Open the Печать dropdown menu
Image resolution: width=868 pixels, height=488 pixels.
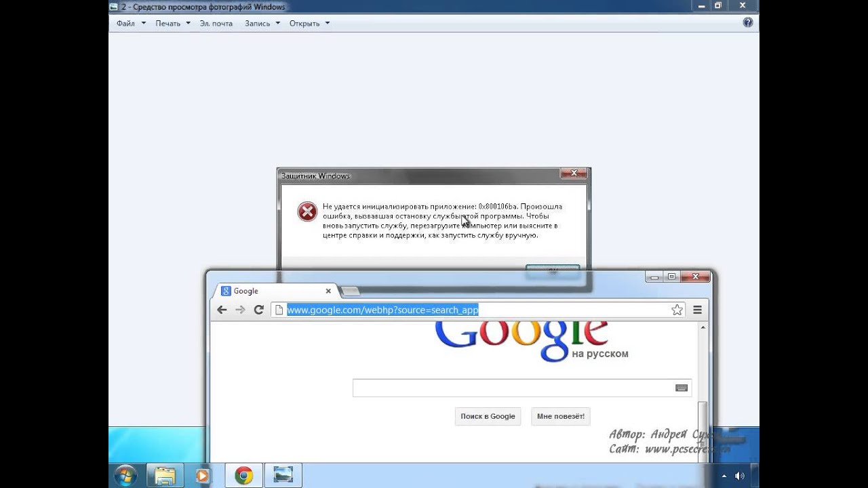pyautogui.click(x=173, y=23)
